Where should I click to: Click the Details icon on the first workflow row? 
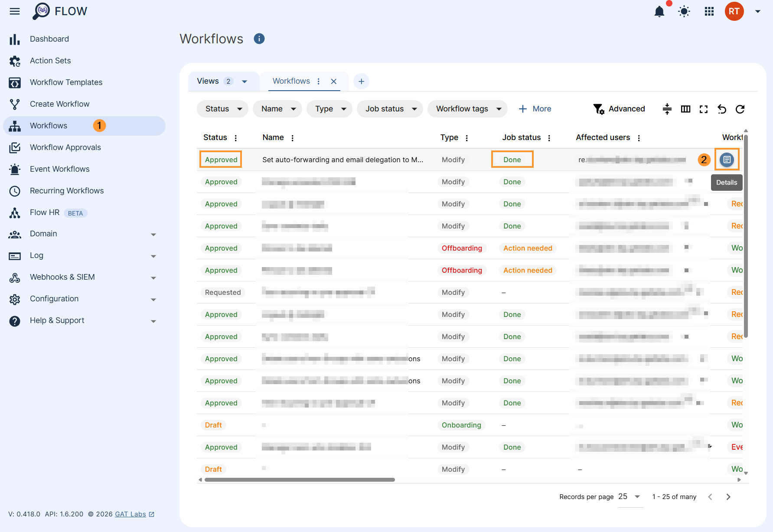727,159
